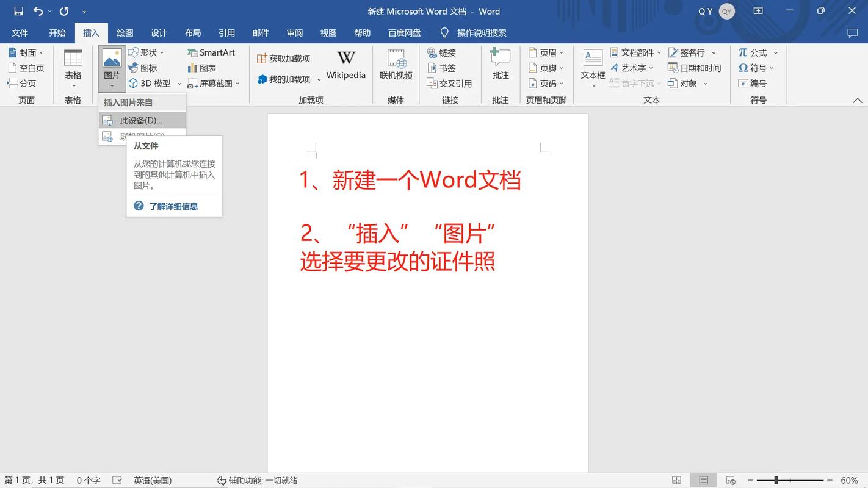Open the 帮助 tab
The height and width of the screenshot is (488, 868).
(x=363, y=33)
